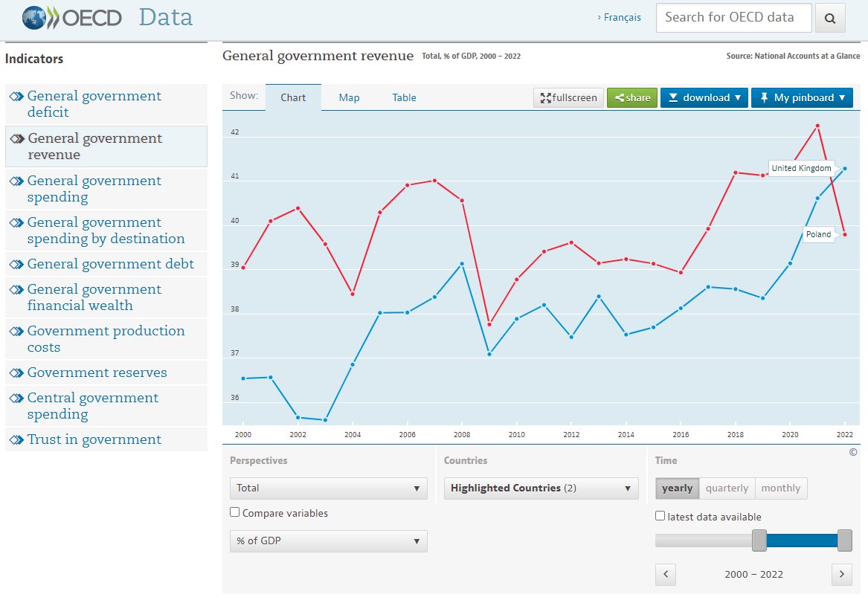Click the icon beside Government reserves
This screenshot has width=868, height=600.
coord(16,373)
